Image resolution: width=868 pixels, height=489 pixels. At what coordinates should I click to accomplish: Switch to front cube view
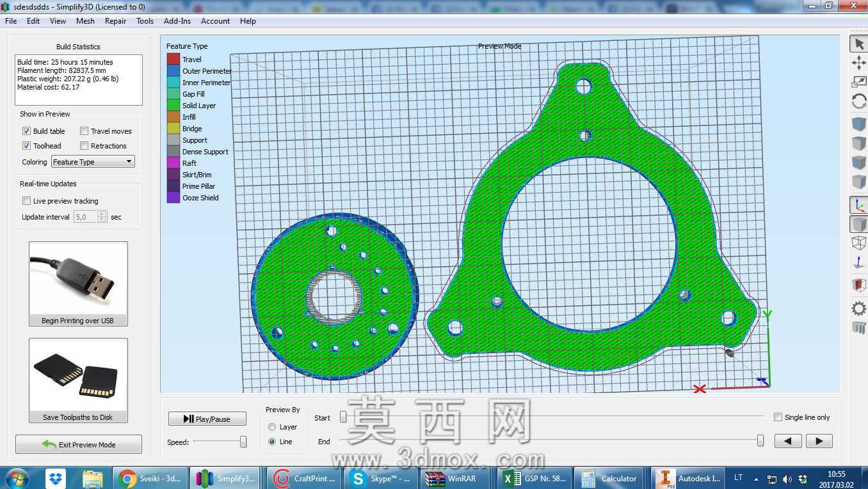[x=859, y=163]
